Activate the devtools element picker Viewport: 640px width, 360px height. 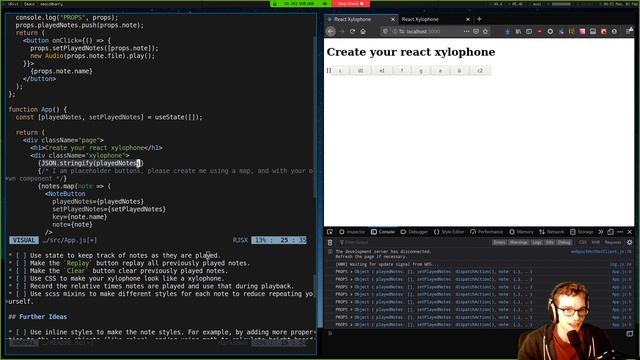(x=330, y=232)
